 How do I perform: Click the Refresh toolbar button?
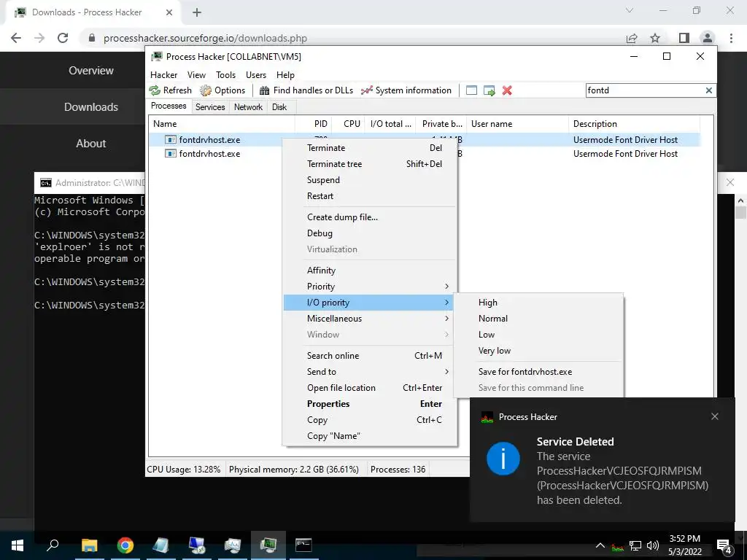click(171, 90)
